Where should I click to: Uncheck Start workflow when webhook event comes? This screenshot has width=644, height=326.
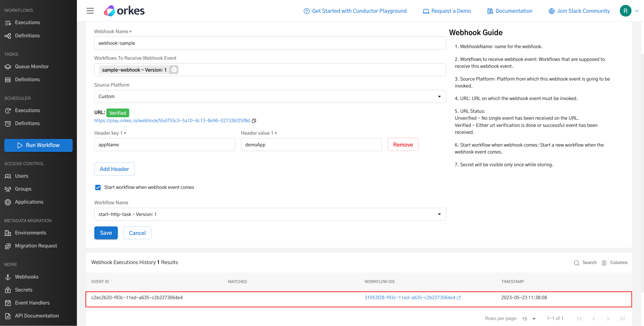click(x=98, y=187)
